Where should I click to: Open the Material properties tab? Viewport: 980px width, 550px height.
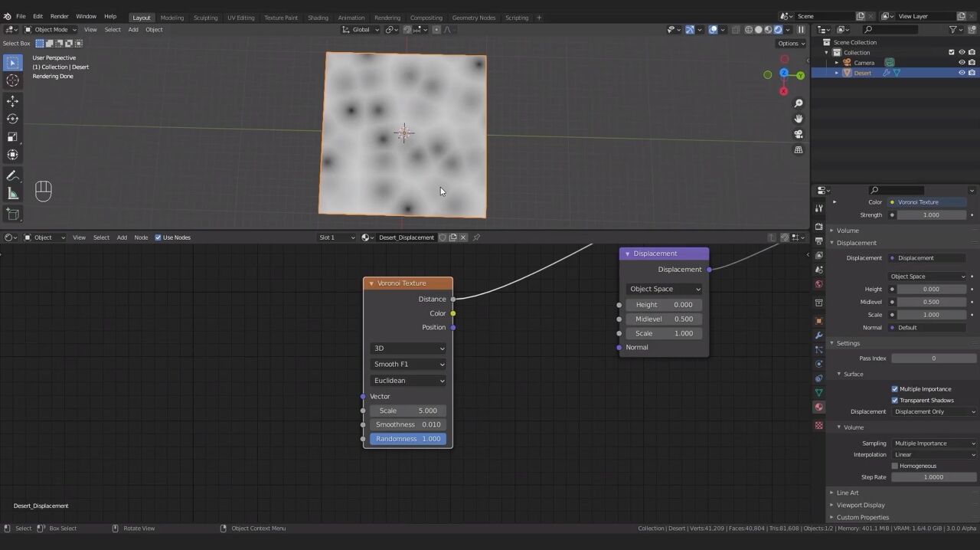pos(818,407)
